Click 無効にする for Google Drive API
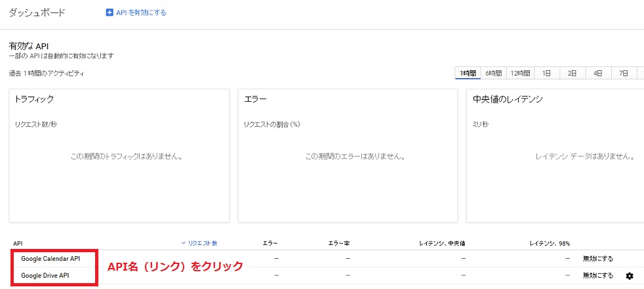The height and width of the screenshot is (289, 644). click(597, 275)
